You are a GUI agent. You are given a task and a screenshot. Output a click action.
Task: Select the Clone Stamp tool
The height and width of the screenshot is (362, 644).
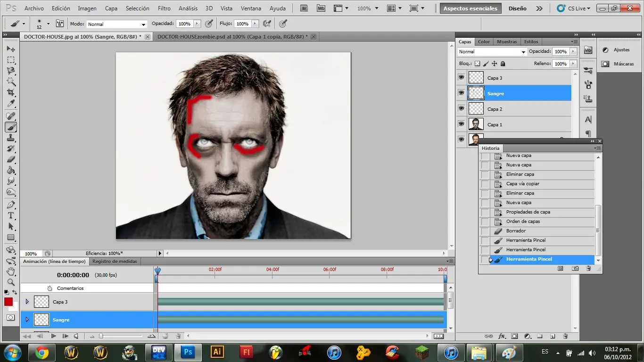11,138
